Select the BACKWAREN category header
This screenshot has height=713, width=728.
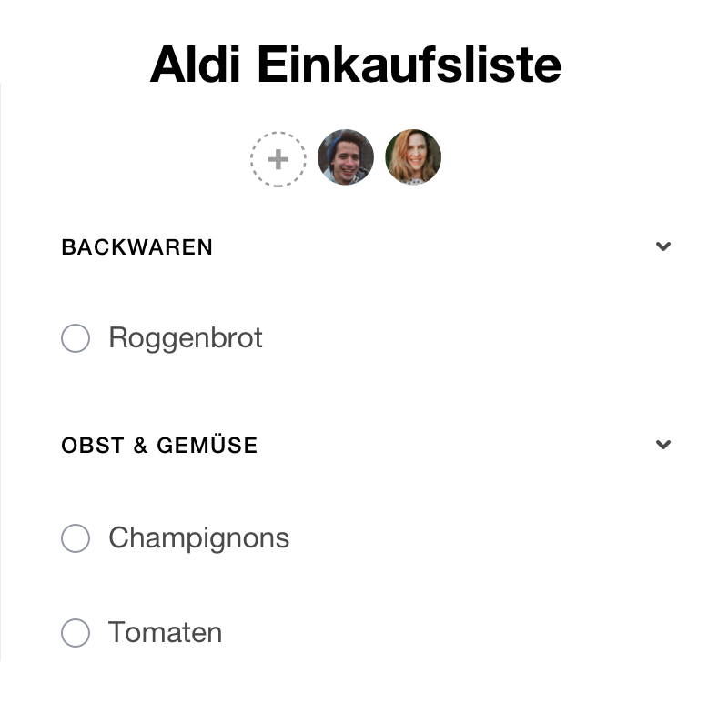pyautogui.click(x=136, y=246)
